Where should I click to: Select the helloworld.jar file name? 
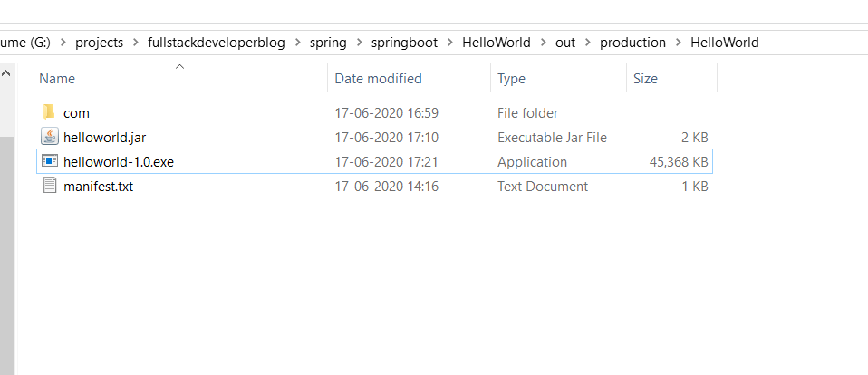click(106, 138)
